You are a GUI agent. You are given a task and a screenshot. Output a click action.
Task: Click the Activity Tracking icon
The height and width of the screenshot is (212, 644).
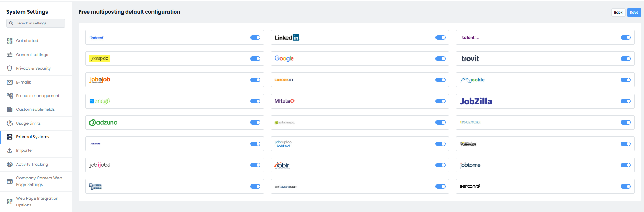coord(10,164)
